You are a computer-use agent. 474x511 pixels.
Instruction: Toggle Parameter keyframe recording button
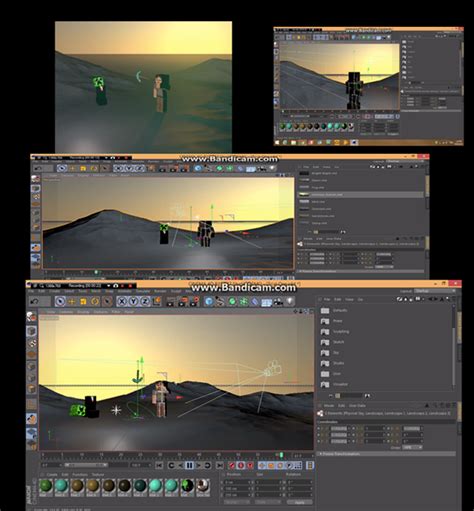(289, 465)
